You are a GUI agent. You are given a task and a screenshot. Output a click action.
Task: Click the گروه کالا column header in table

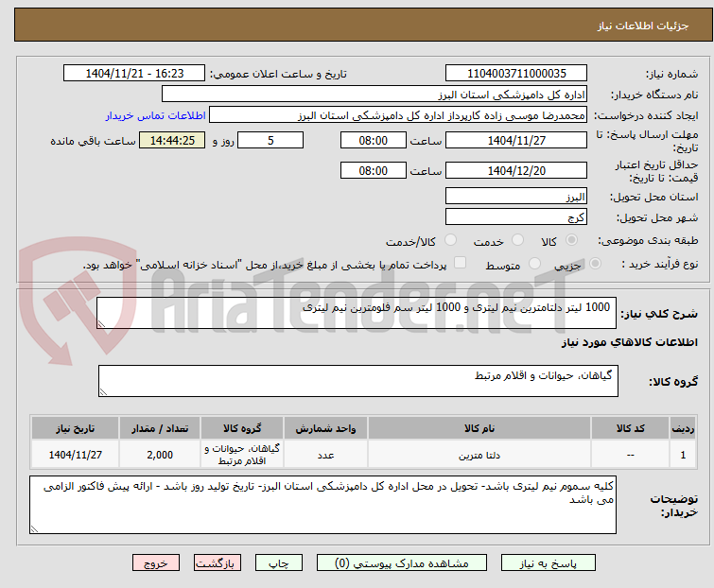pos(242,428)
